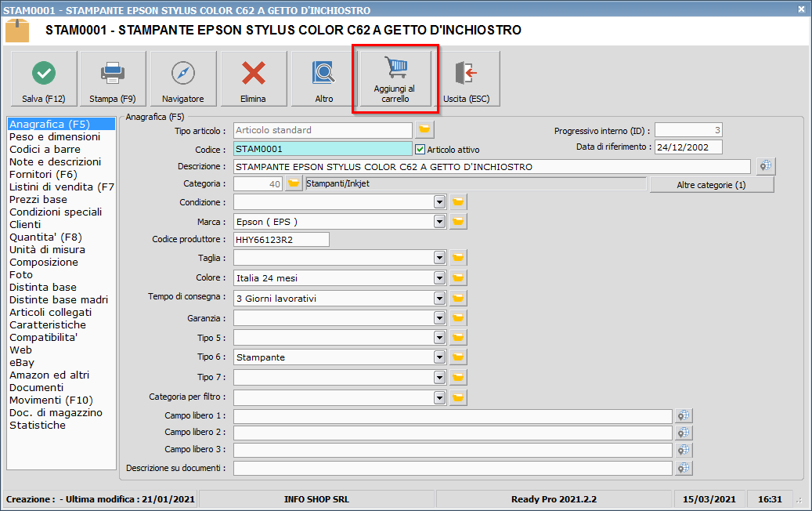
Task: Close the article window
Action: click(801, 9)
